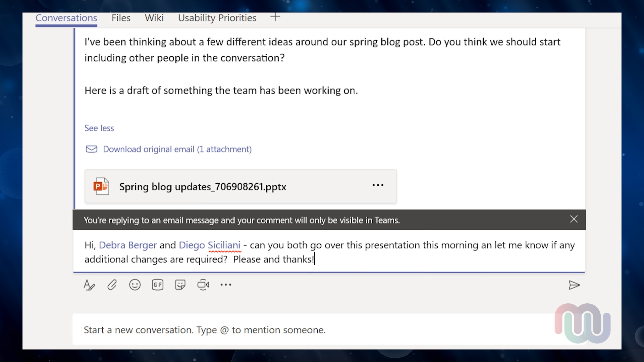Click the 'You're replying to an email message' text

241,220
